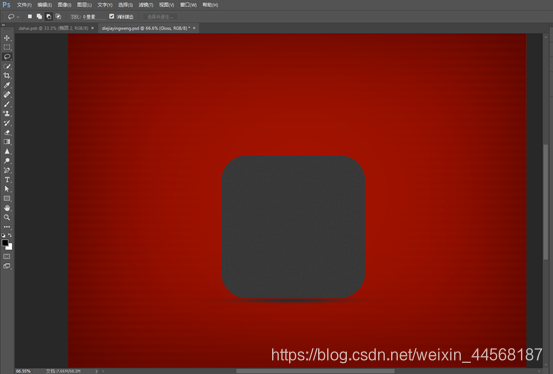Image resolution: width=553 pixels, height=374 pixels.
Task: Reset to default foreground and background colors
Action: [x=3, y=235]
